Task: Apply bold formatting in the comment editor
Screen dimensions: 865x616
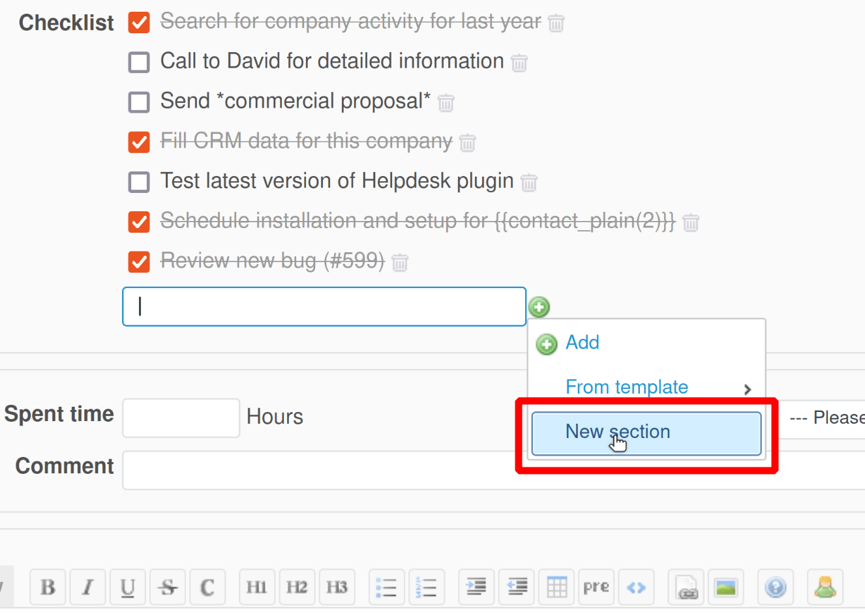Action: [48, 587]
